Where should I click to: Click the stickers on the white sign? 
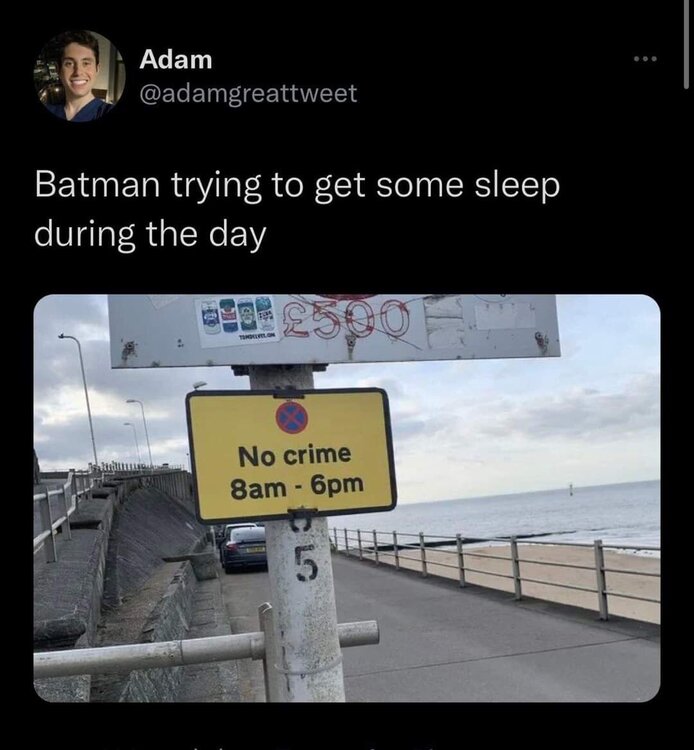pyautogui.click(x=237, y=320)
